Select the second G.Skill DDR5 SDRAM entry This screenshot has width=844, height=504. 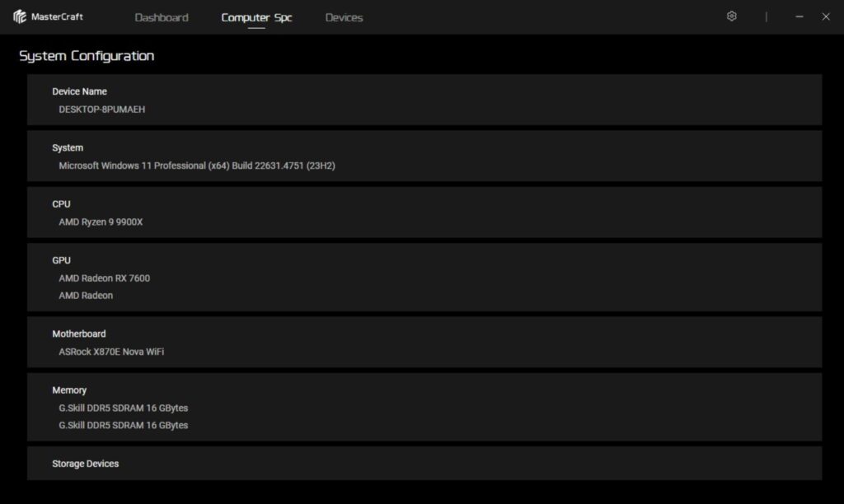click(124, 425)
